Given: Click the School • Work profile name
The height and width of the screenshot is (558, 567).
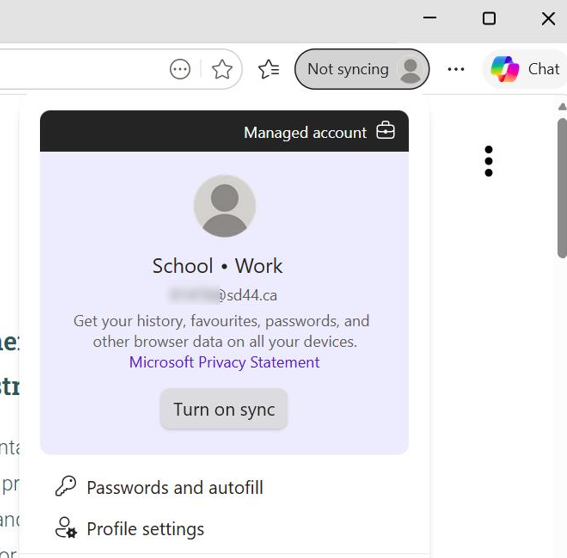Looking at the screenshot, I should pos(217,266).
